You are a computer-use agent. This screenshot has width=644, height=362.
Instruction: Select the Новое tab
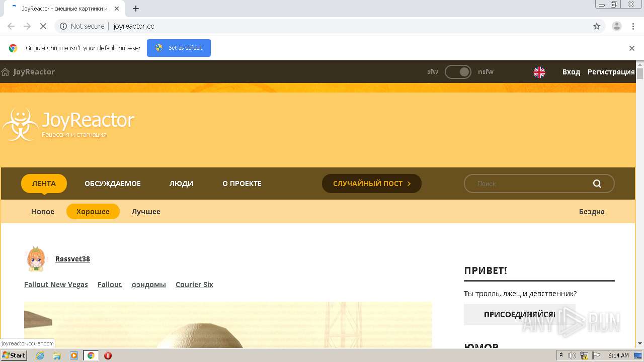43,212
